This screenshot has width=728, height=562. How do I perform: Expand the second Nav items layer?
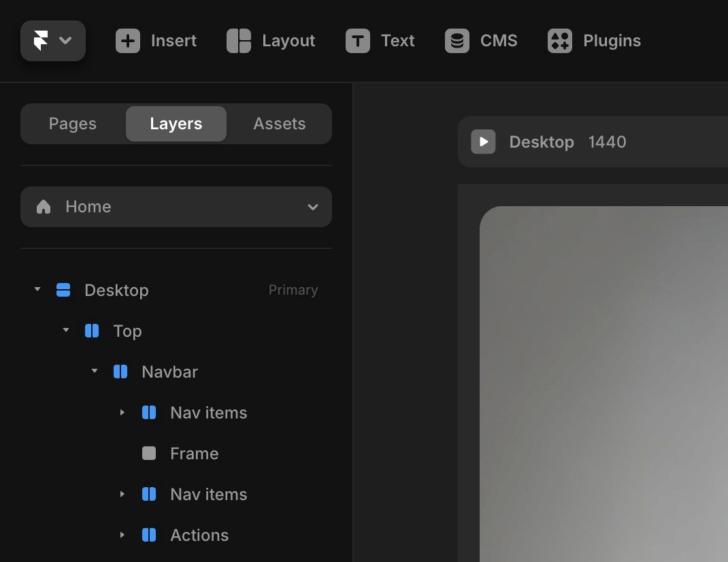pos(122,494)
